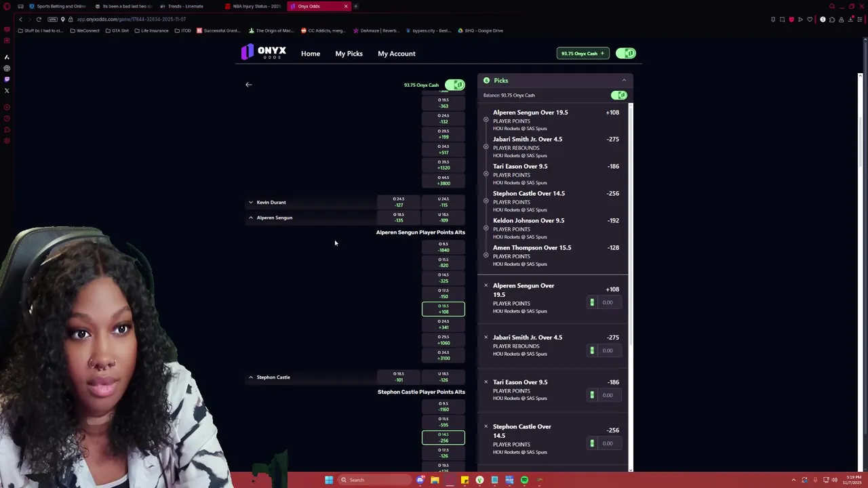Open BHQ - Google Drive bookmark
Screen dimensions: 868x488
(x=481, y=30)
